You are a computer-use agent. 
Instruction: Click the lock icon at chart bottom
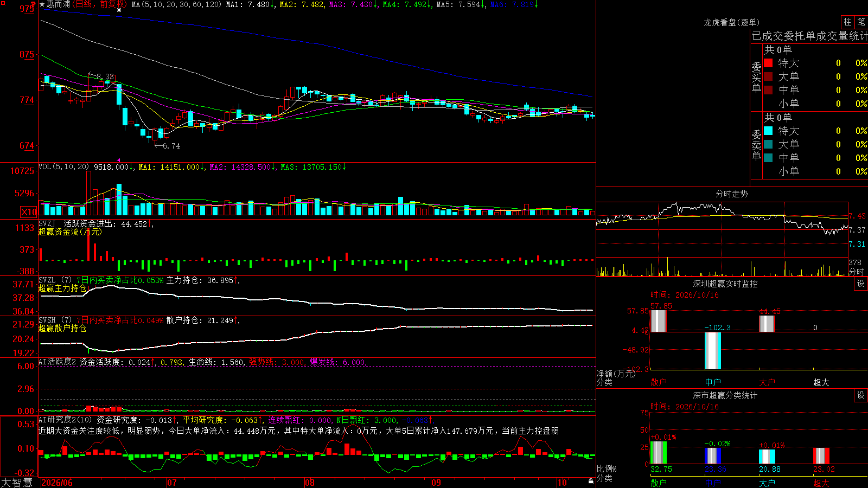pyautogui.click(x=591, y=481)
